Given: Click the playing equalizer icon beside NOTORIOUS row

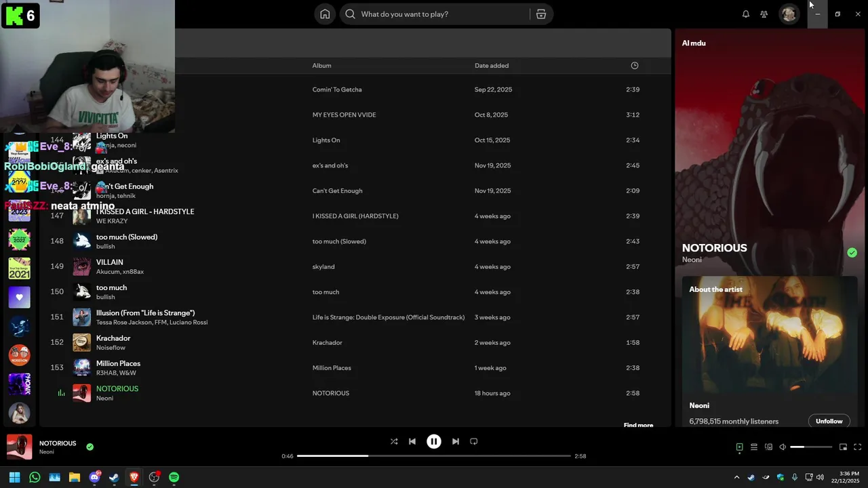Looking at the screenshot, I should click(61, 393).
